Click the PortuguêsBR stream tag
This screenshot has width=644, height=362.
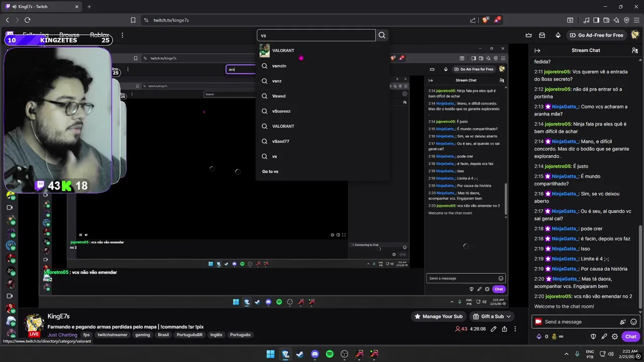[189, 335]
